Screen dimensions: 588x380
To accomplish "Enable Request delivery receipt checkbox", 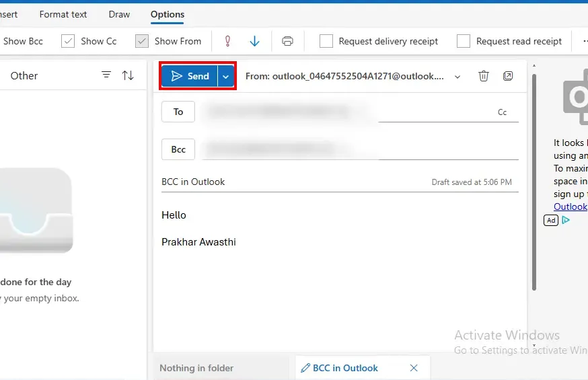I will tap(326, 41).
